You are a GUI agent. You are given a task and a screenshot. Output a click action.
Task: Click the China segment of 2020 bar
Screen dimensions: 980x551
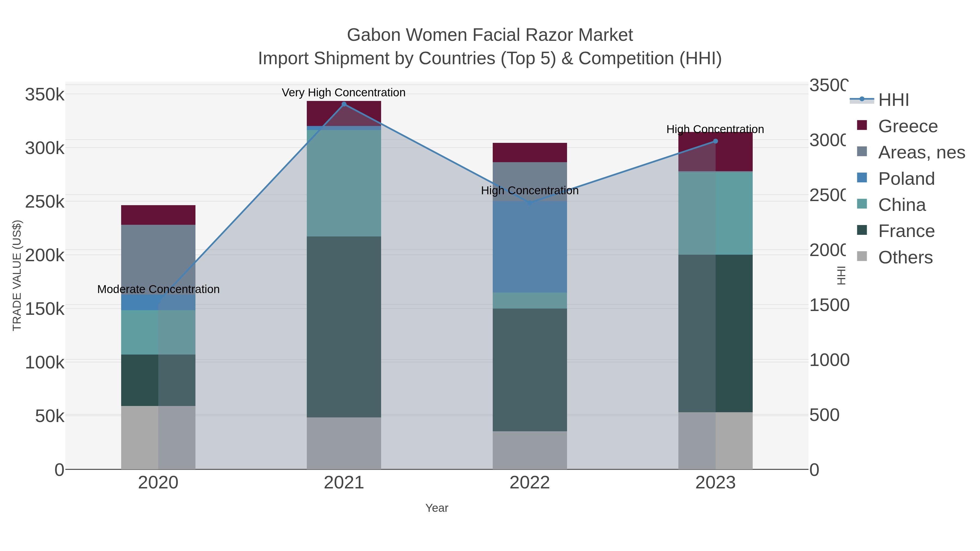pyautogui.click(x=158, y=332)
